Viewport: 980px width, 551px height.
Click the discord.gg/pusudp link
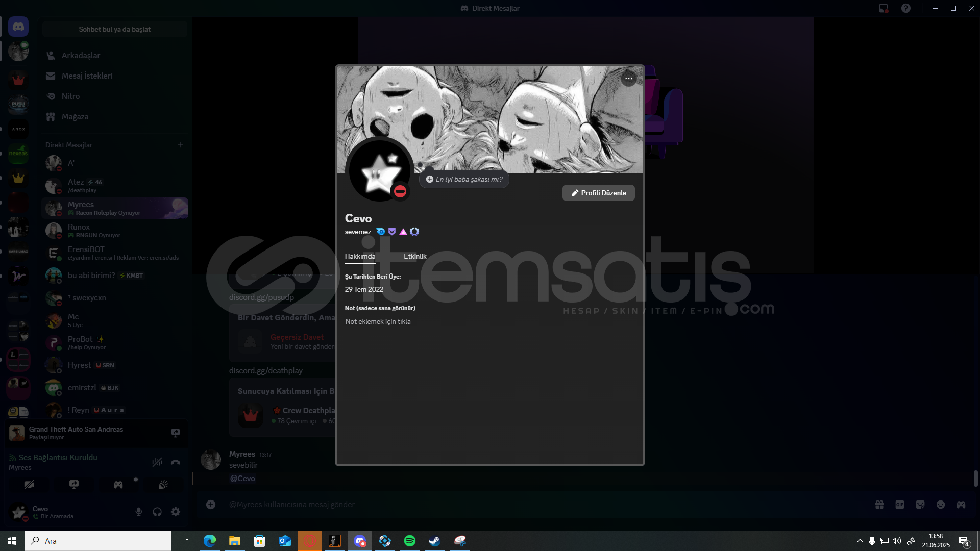(x=261, y=297)
